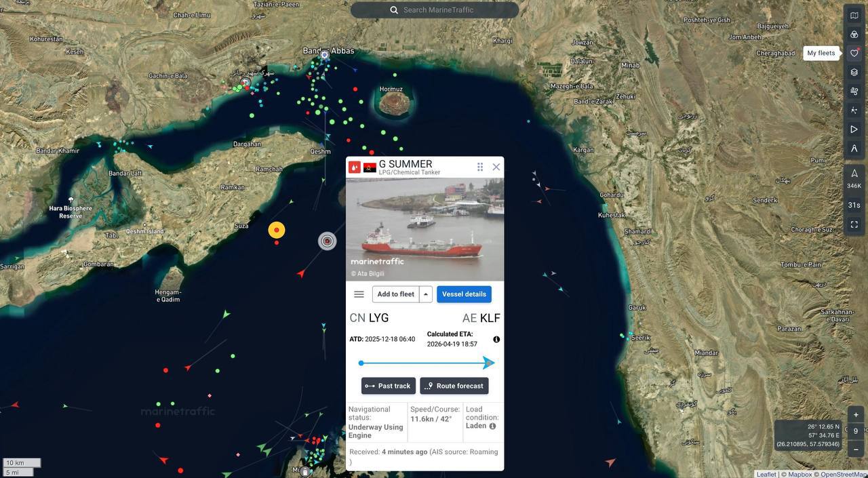Start the playback triangle icon in sidebar
This screenshot has width=868, height=478.
click(x=854, y=130)
